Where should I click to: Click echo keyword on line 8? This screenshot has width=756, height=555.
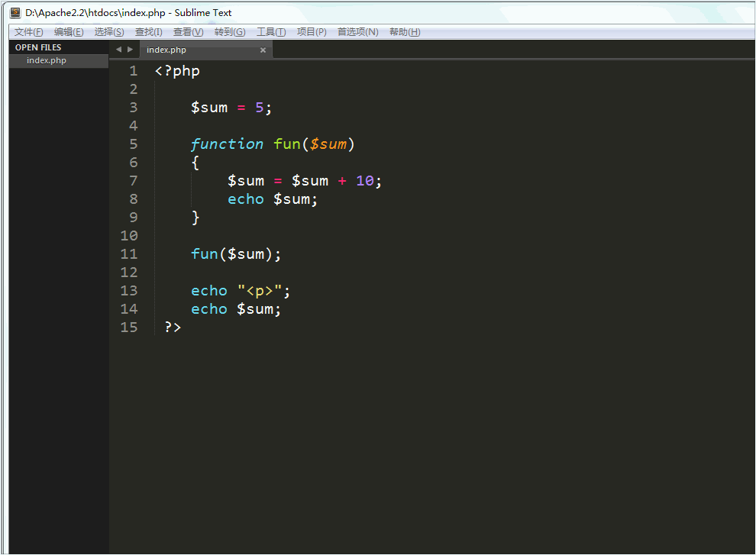coord(246,199)
